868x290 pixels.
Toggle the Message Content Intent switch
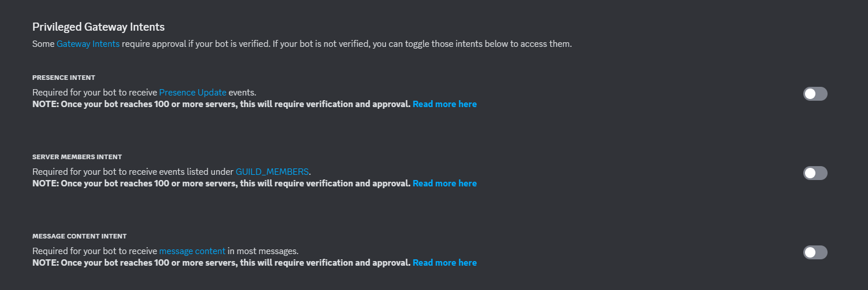pyautogui.click(x=815, y=252)
